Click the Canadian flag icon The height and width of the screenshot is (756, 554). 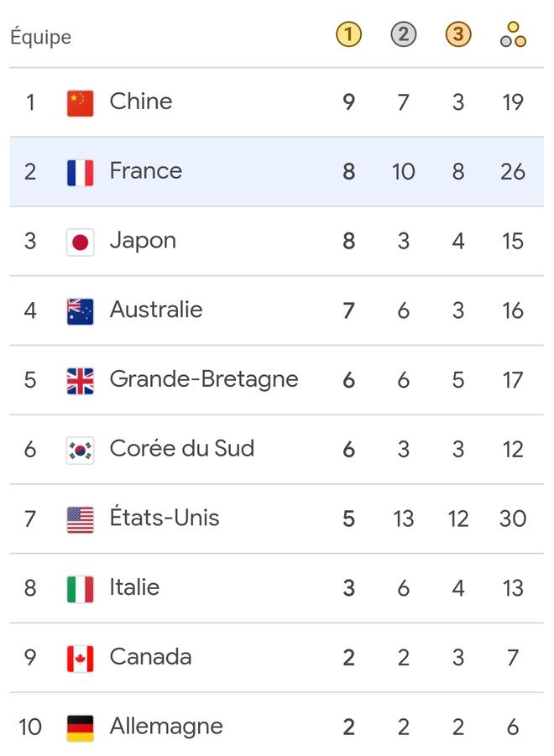[80, 659]
